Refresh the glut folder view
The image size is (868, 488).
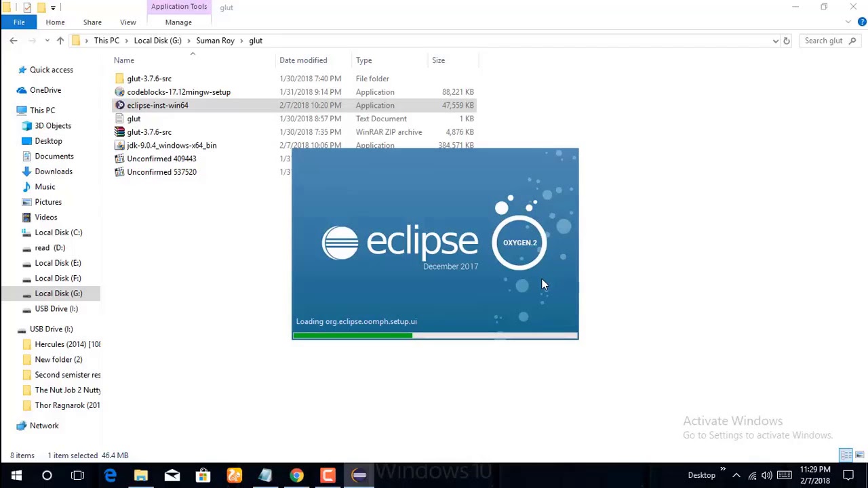point(787,41)
